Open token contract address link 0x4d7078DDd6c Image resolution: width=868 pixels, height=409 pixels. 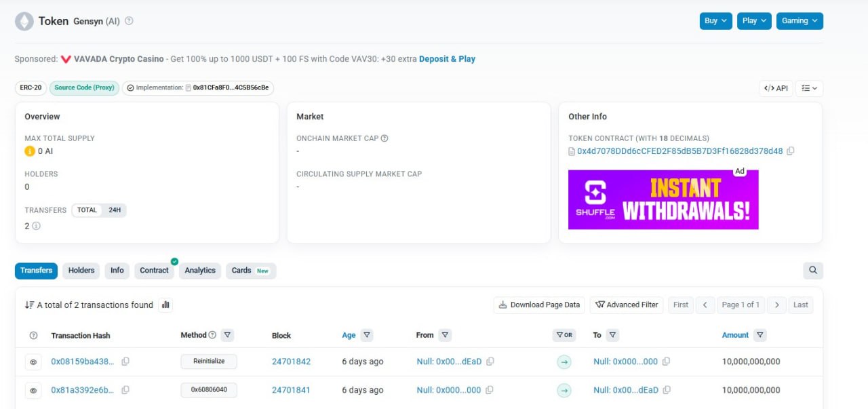point(679,151)
